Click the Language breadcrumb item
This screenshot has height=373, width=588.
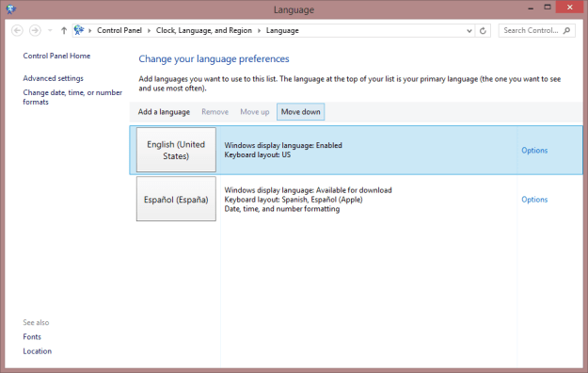click(x=282, y=30)
